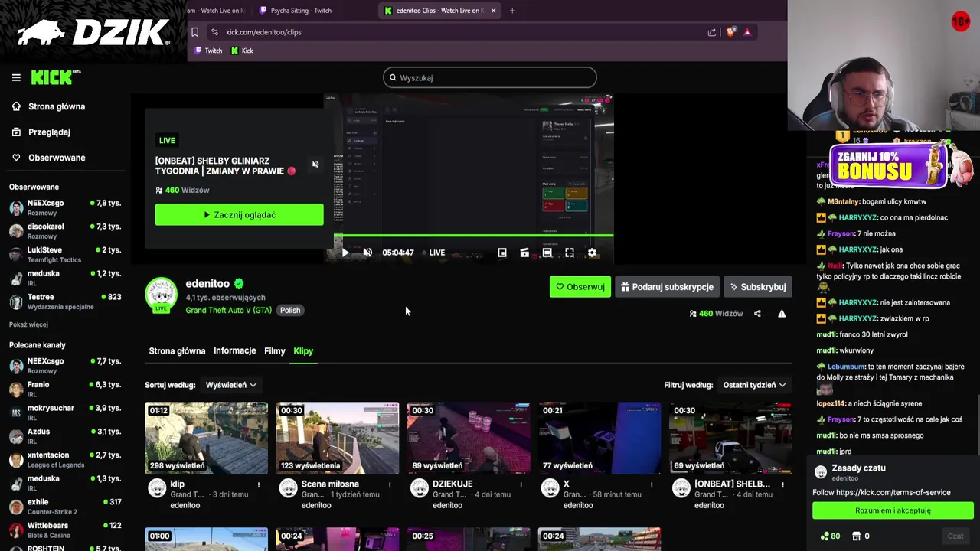Open the 'Scena miłosna' clip thumbnail
The height and width of the screenshot is (551, 980).
(338, 438)
